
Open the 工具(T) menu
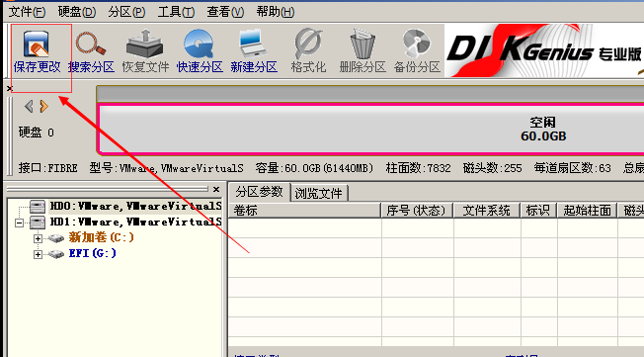(176, 12)
